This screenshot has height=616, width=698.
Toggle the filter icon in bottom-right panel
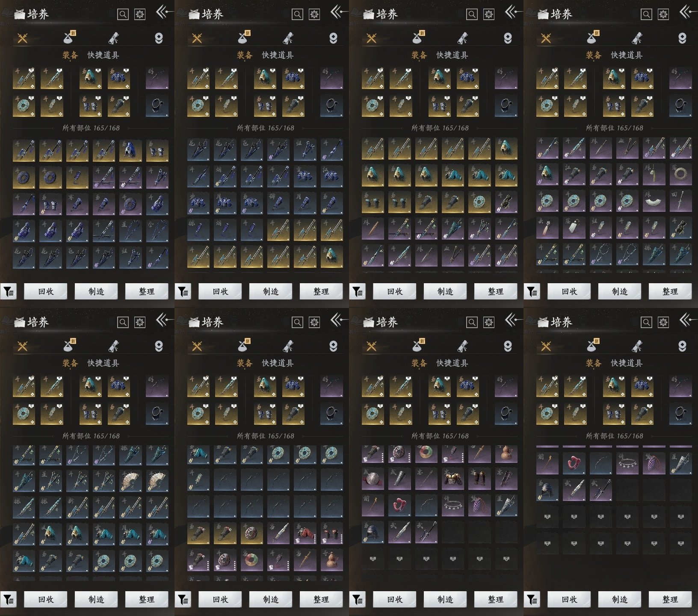(532, 600)
